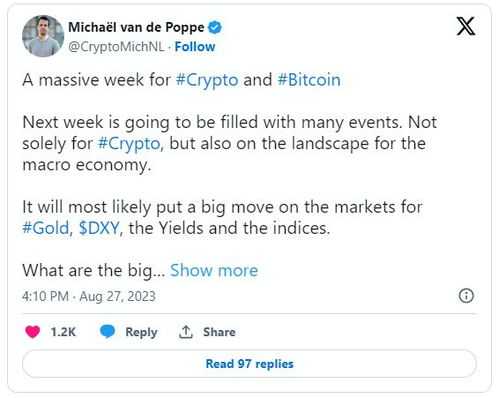This screenshot has height=398, width=499.
Task: Like the tweet with the heart icon
Action: pyautogui.click(x=33, y=332)
